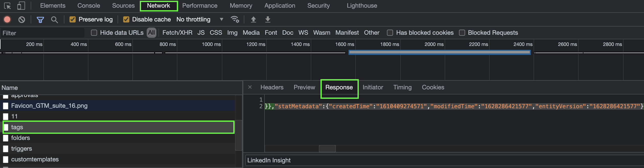Select the Network tab
Screen dimensions: 644x168
[158, 6]
